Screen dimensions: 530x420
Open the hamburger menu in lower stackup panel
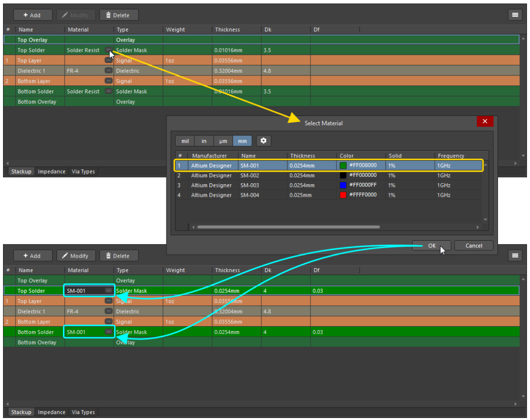(x=515, y=256)
